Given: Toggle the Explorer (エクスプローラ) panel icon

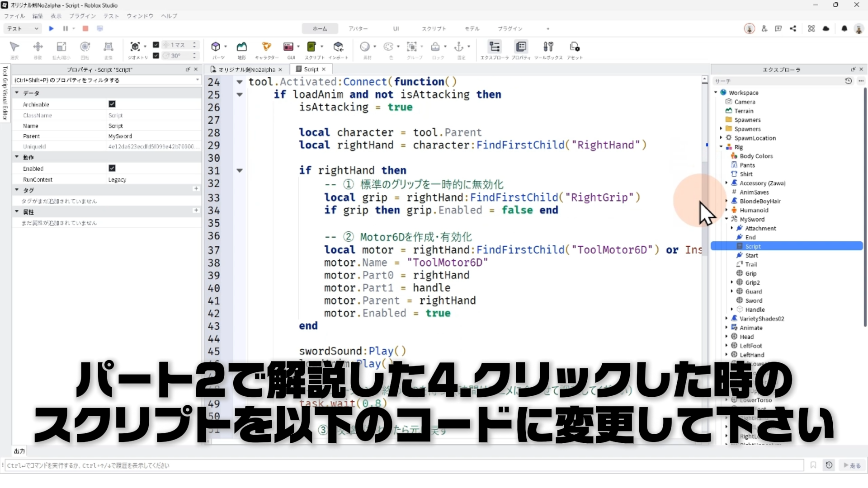Looking at the screenshot, I should (495, 47).
